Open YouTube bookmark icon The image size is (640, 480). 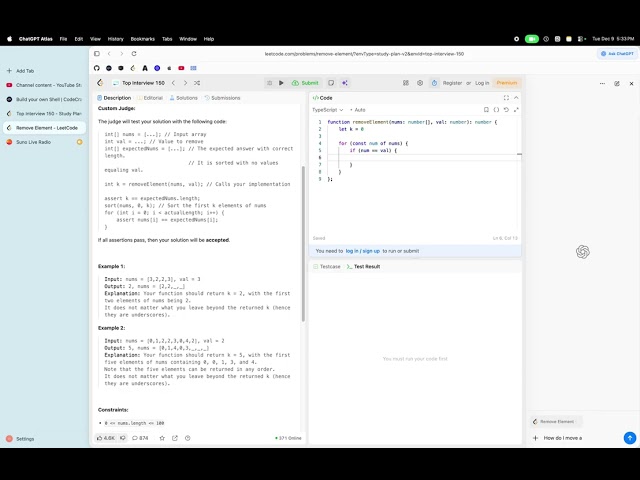click(181, 68)
